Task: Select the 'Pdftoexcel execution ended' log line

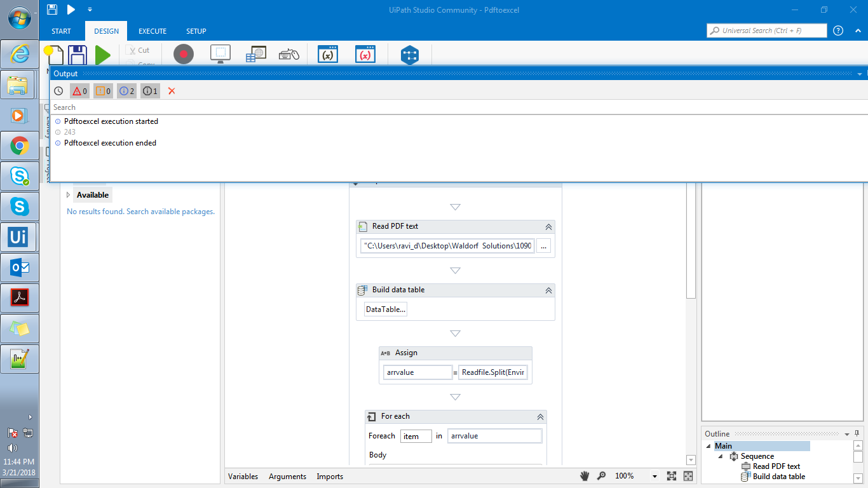Action: click(x=110, y=143)
